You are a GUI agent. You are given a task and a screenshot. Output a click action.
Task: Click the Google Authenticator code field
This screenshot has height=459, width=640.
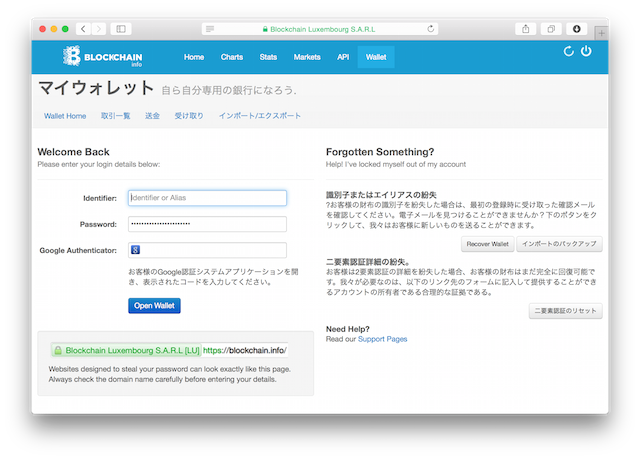tap(207, 250)
